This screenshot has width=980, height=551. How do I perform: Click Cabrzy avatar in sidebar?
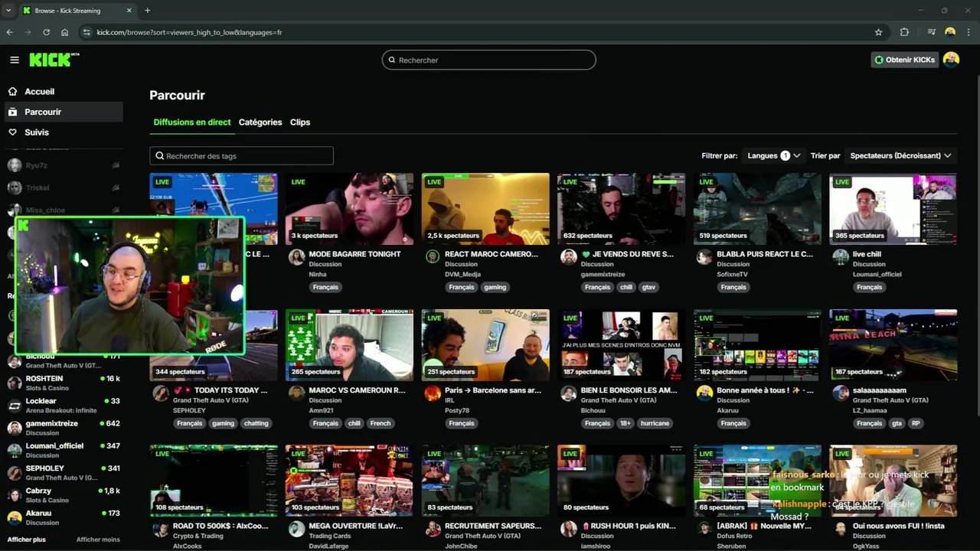point(15,494)
